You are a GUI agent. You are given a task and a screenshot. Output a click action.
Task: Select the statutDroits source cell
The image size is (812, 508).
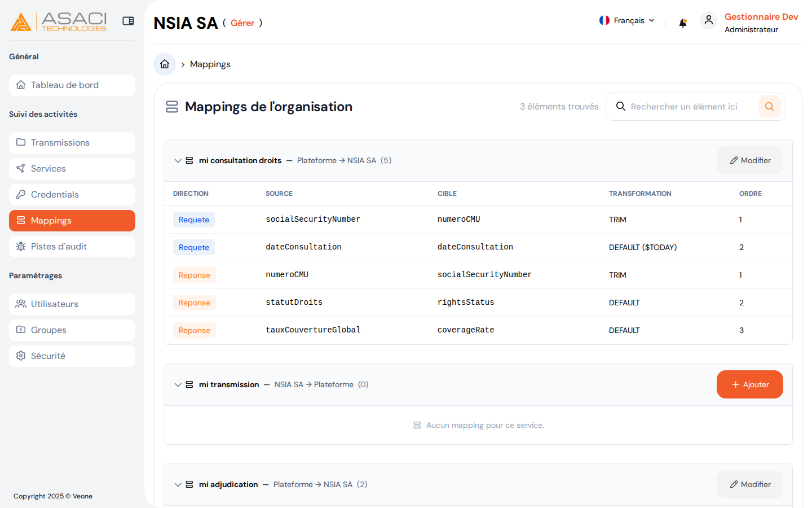(x=294, y=303)
